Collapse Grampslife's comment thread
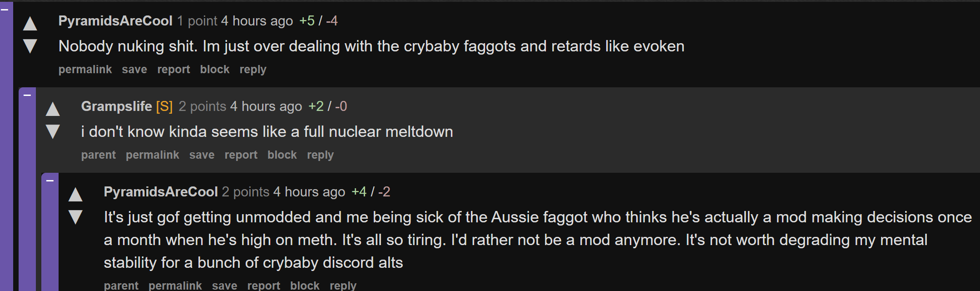 click(27, 95)
